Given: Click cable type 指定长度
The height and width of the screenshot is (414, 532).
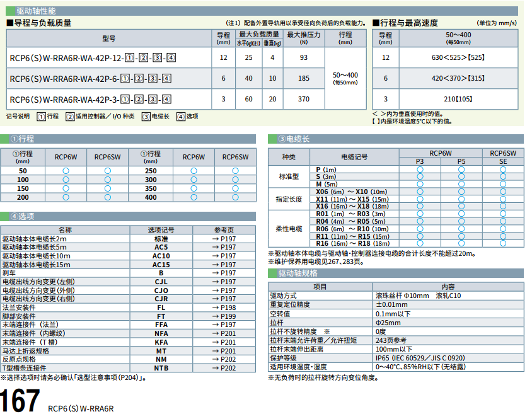Looking at the screenshot, I should pyautogui.click(x=289, y=199).
